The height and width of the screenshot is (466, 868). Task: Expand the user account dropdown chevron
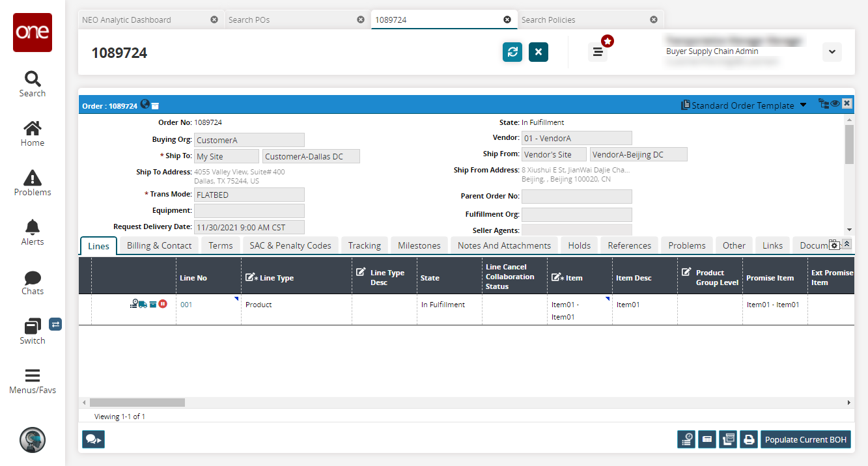[x=832, y=52]
